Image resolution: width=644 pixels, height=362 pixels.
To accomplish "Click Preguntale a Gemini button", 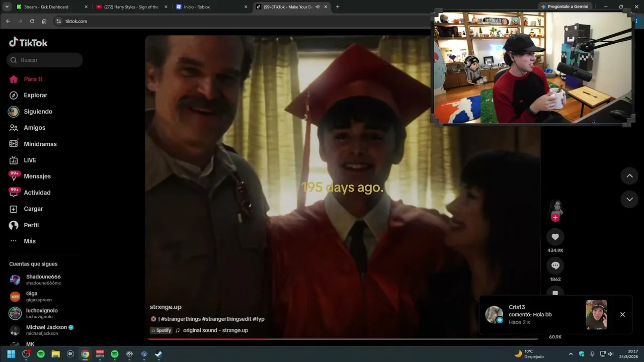I will pyautogui.click(x=565, y=7).
